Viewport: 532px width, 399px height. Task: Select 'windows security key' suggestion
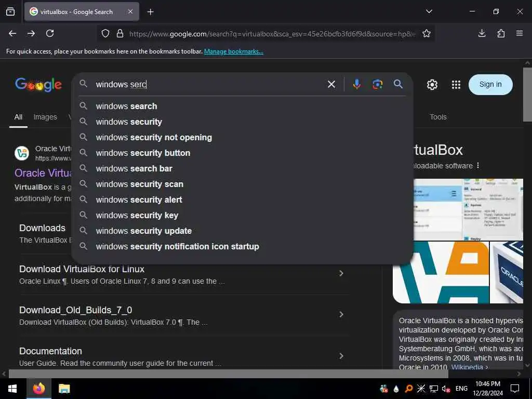242,216
